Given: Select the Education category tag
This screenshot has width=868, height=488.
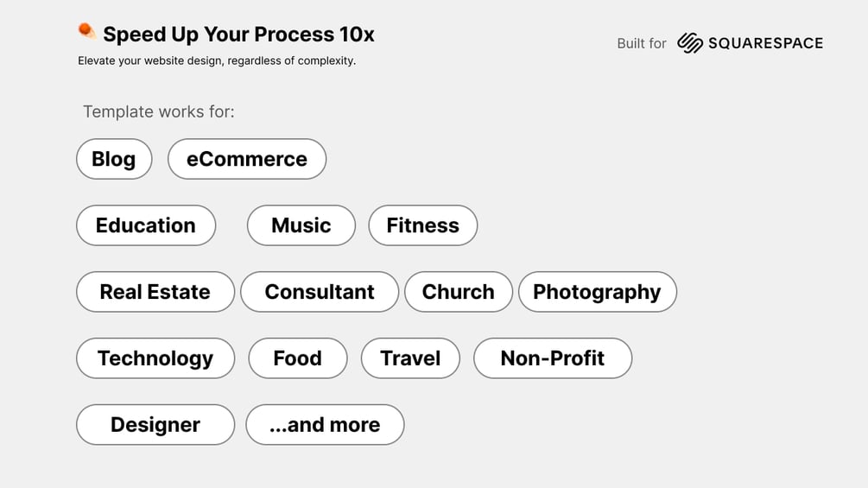Looking at the screenshot, I should point(146,225).
